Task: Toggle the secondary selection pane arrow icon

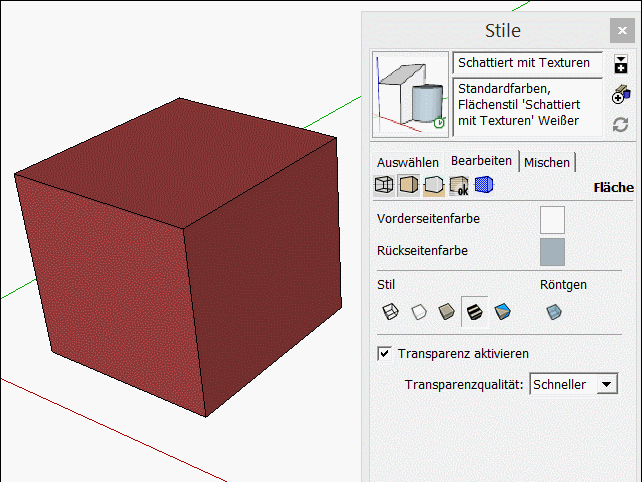Action: pos(621,65)
